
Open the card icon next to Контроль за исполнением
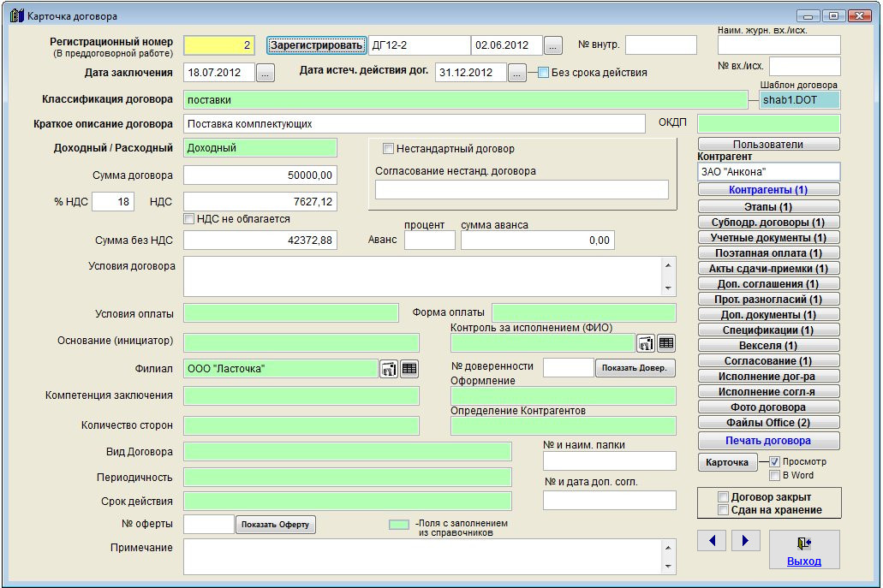pos(646,343)
